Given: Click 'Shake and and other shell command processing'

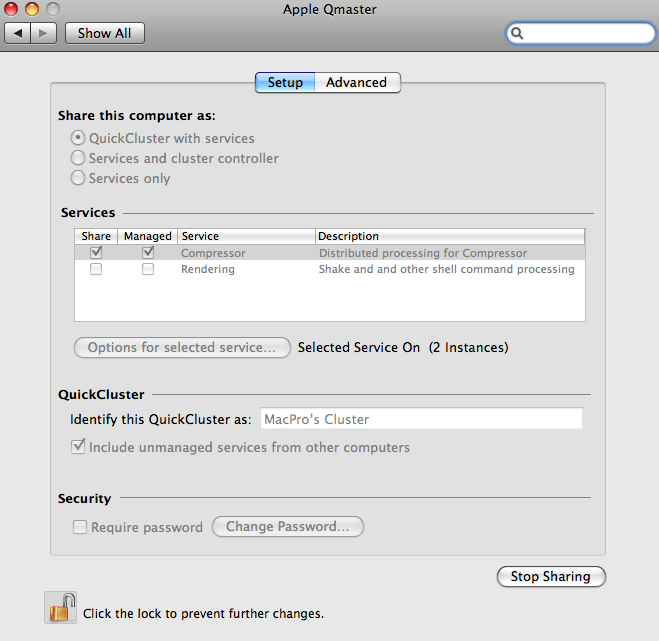Looking at the screenshot, I should click(446, 269).
